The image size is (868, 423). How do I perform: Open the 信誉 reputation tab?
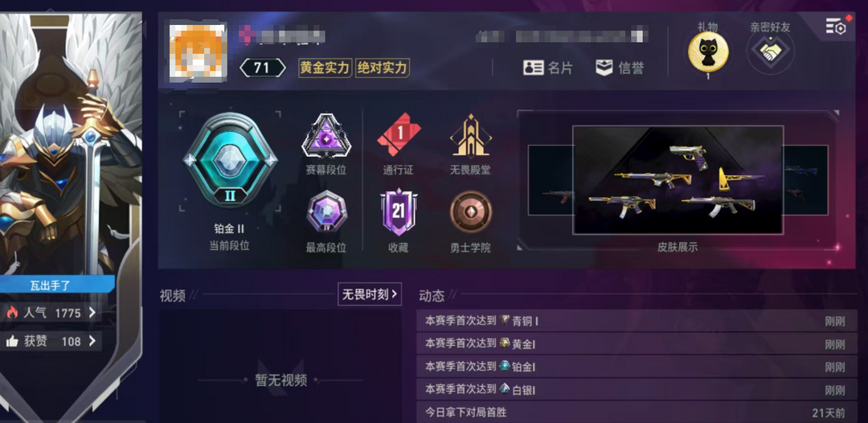[620, 68]
